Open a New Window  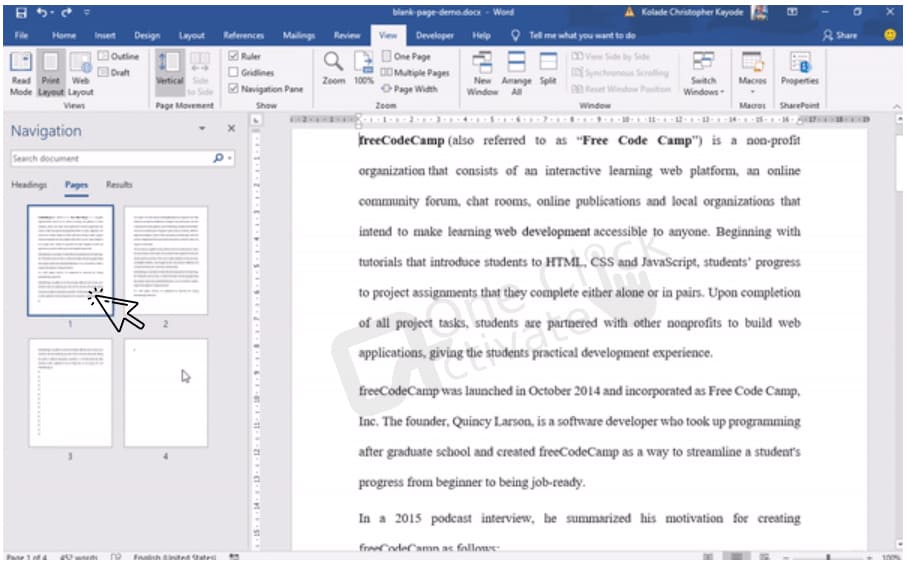pos(482,73)
